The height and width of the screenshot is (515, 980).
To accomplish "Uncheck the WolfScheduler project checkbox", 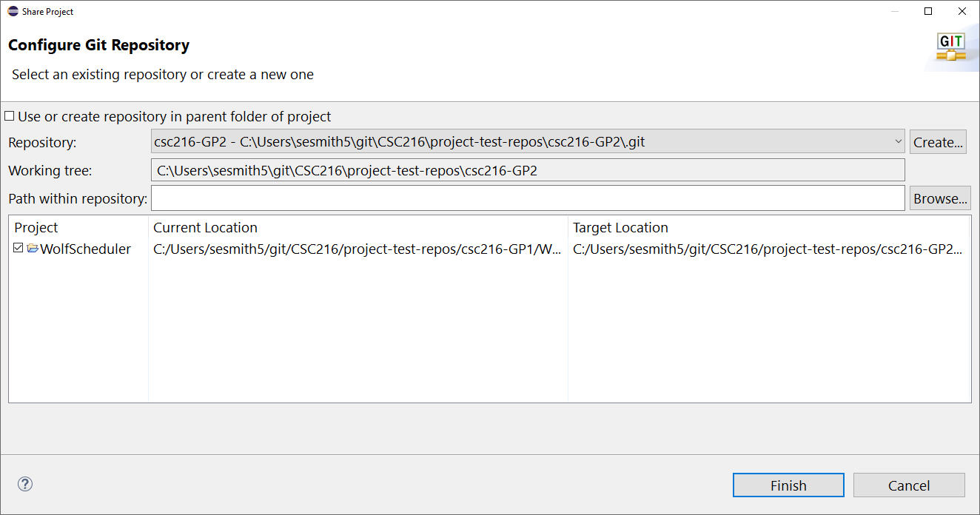I will (x=18, y=249).
